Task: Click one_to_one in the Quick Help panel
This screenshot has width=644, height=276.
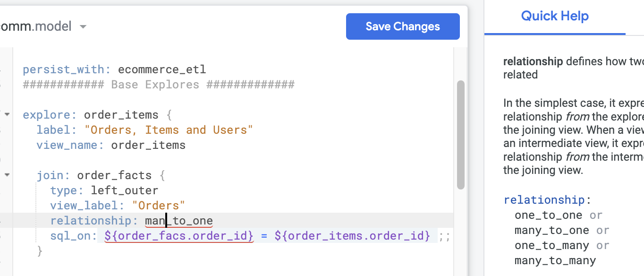Action: click(548, 215)
